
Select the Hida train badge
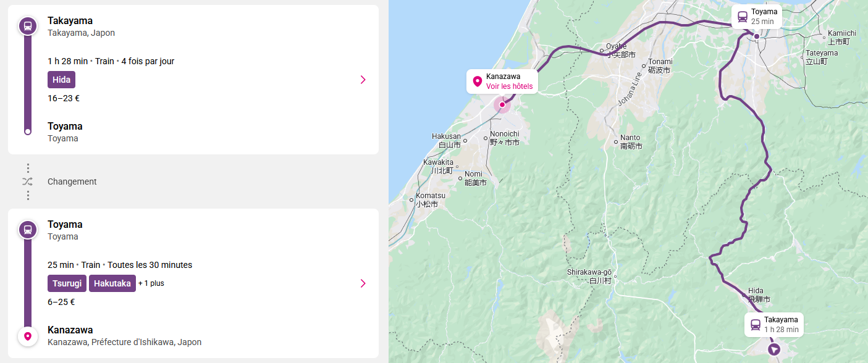pyautogui.click(x=61, y=80)
